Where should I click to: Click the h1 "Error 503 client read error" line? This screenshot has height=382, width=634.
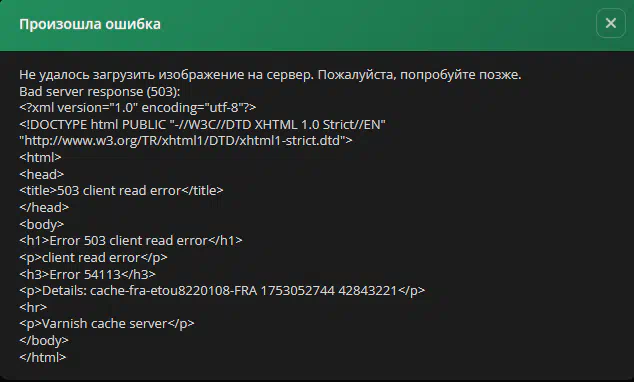[131, 241]
